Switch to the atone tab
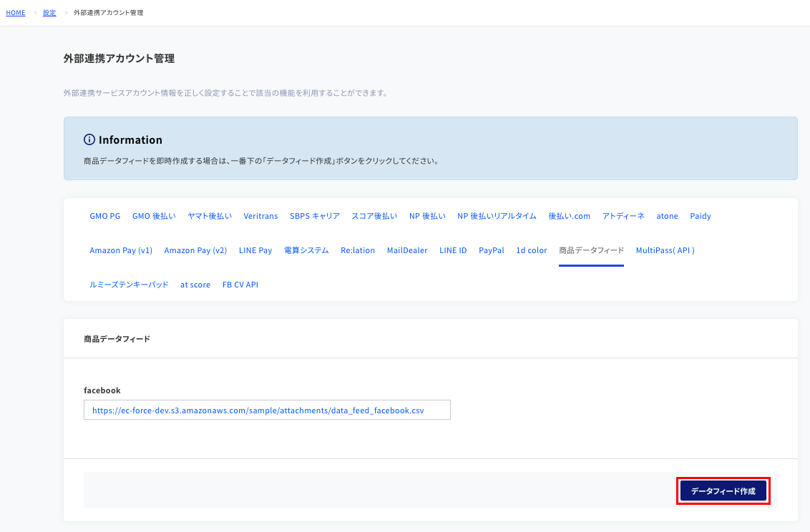This screenshot has height=532, width=810. pyautogui.click(x=668, y=216)
